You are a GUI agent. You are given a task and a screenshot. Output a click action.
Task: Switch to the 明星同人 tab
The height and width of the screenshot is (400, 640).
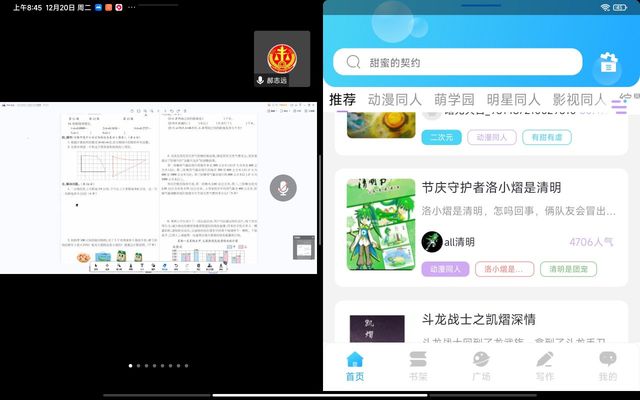point(513,100)
